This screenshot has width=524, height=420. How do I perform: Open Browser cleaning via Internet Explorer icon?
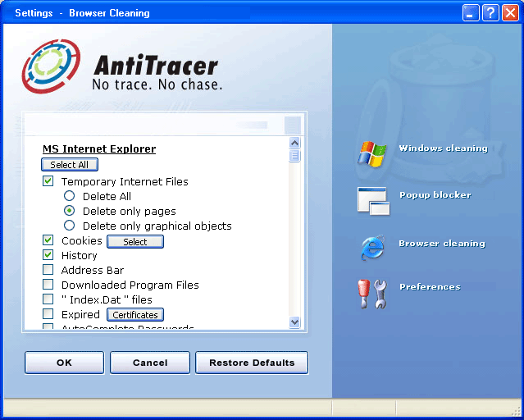tap(372, 248)
